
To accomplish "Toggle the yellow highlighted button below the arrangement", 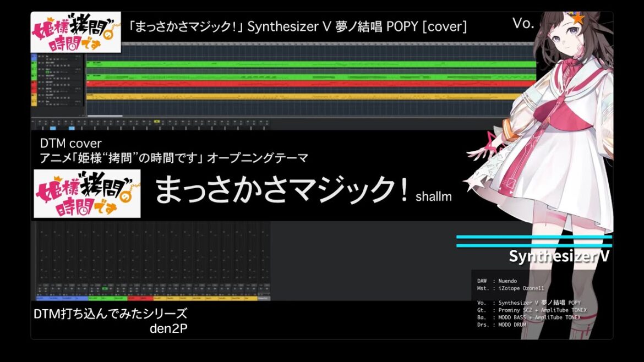I will [157, 121].
